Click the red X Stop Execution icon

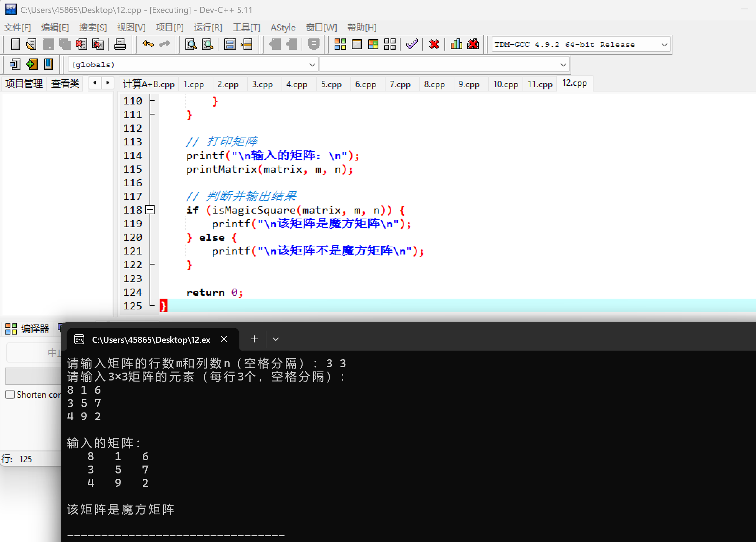(x=434, y=45)
